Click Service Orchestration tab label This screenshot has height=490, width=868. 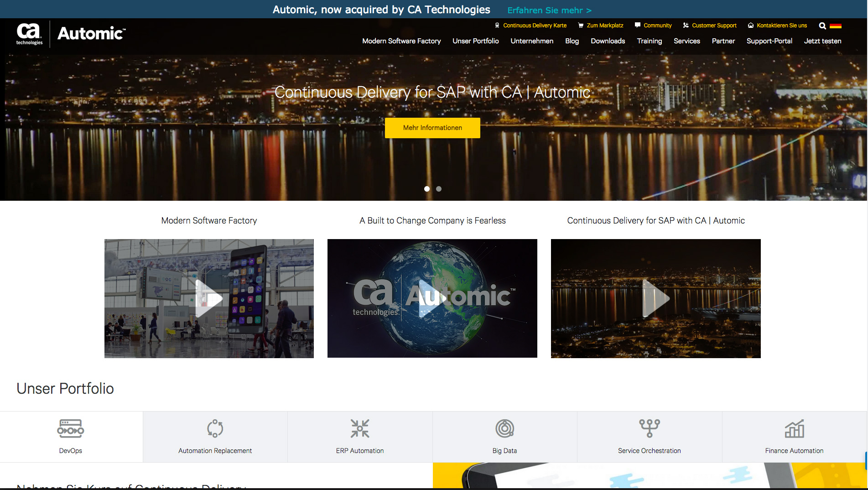click(x=650, y=451)
